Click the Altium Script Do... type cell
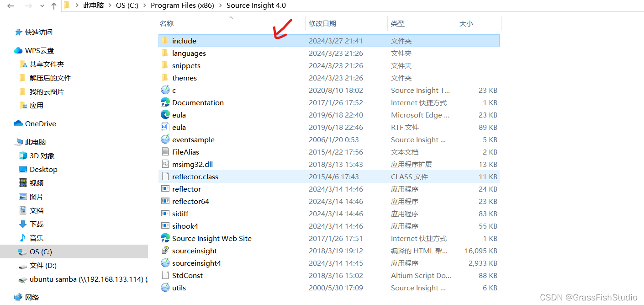 click(x=421, y=275)
